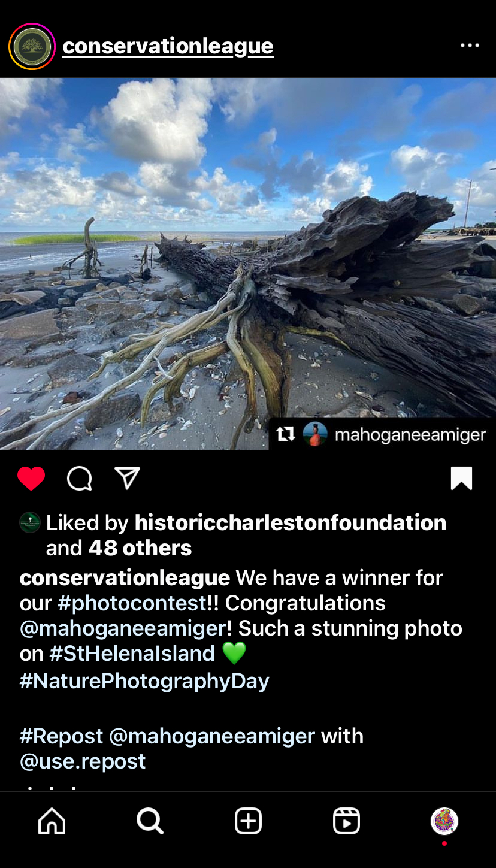Screen dimensions: 496x868
Task: Tap the repost arrows icon on photo
Action: pyautogui.click(x=286, y=434)
